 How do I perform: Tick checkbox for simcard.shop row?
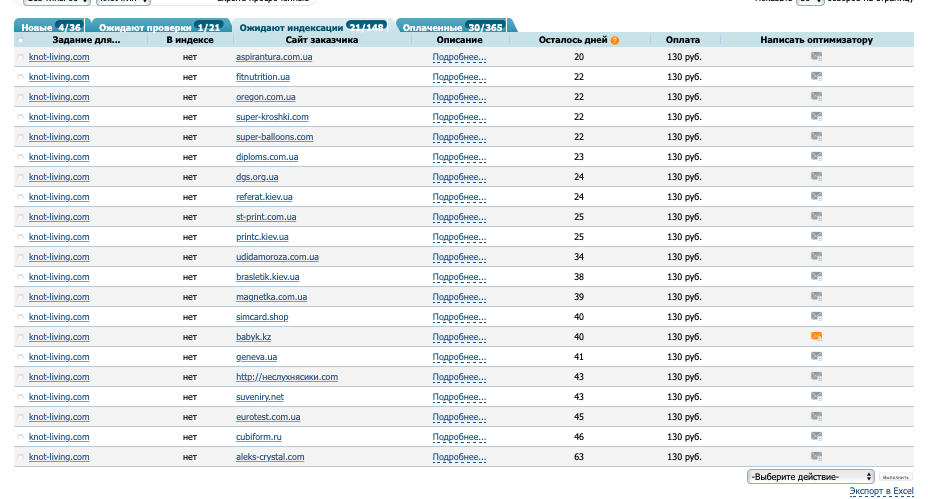[x=21, y=317]
